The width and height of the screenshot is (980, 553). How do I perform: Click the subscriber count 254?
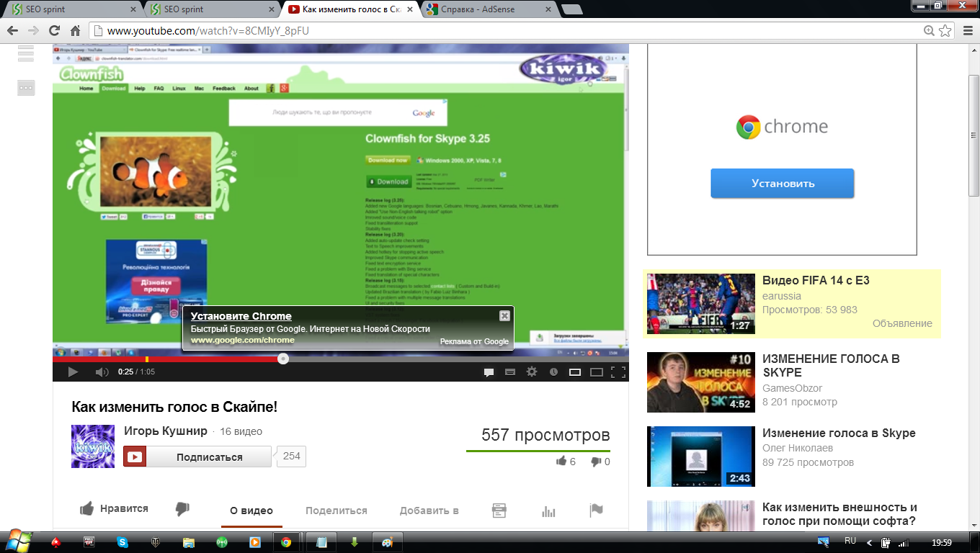tap(292, 457)
